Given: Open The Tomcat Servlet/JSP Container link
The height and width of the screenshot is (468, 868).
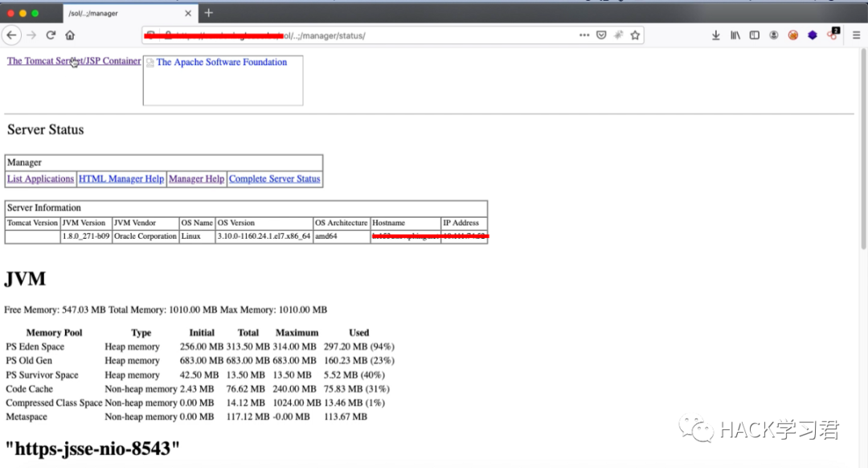Looking at the screenshot, I should click(x=74, y=61).
